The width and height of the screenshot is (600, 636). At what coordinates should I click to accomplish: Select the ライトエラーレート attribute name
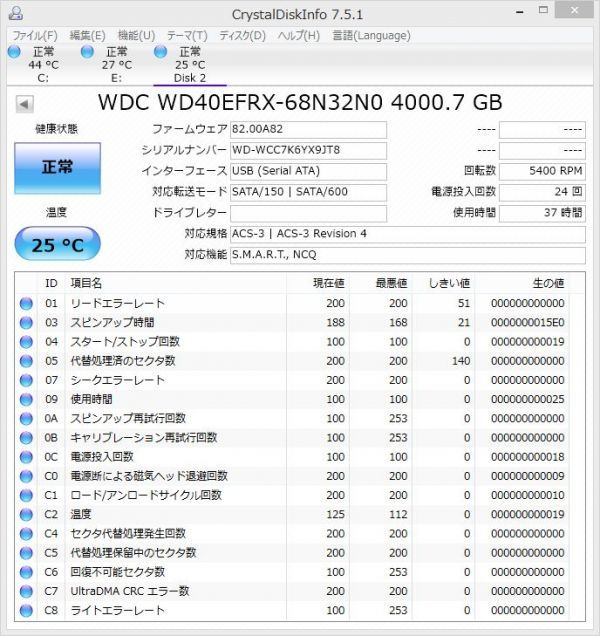coord(118,610)
